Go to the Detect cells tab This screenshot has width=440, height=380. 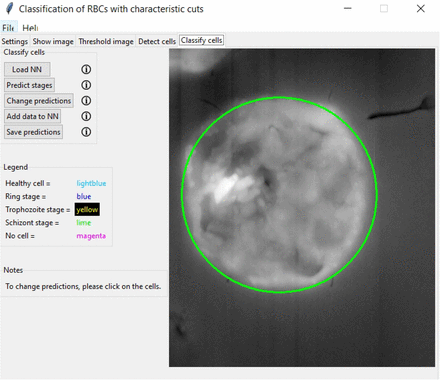[157, 41]
